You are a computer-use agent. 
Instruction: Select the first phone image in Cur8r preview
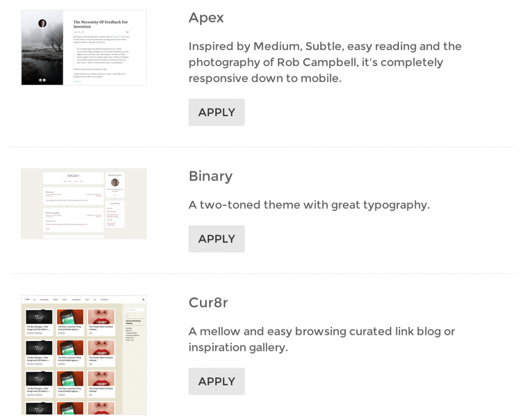point(70,317)
